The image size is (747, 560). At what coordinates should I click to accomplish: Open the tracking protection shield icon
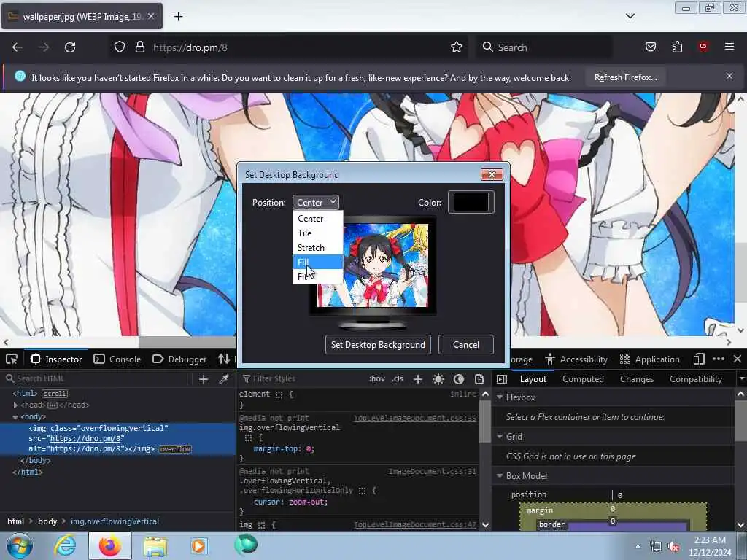120,47
